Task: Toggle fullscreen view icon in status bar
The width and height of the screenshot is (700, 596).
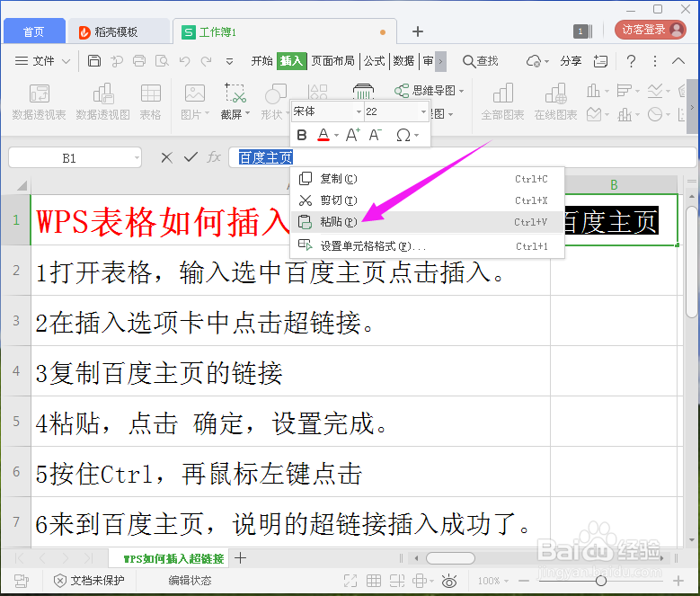Action: click(350, 581)
